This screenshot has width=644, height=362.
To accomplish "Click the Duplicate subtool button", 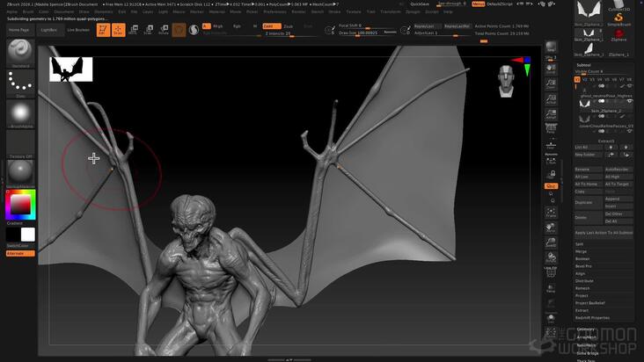I will [589, 202].
